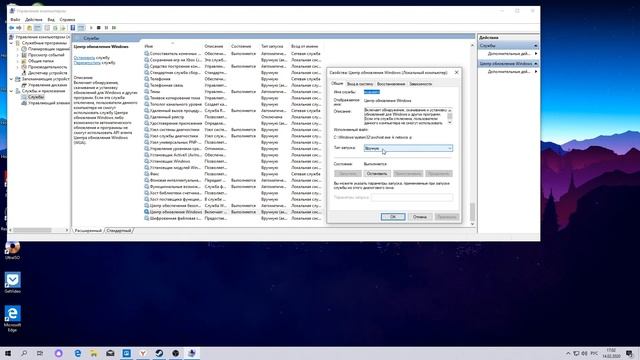Click OK button in properties dialog
This screenshot has width=640, height=360.
pos(393,217)
